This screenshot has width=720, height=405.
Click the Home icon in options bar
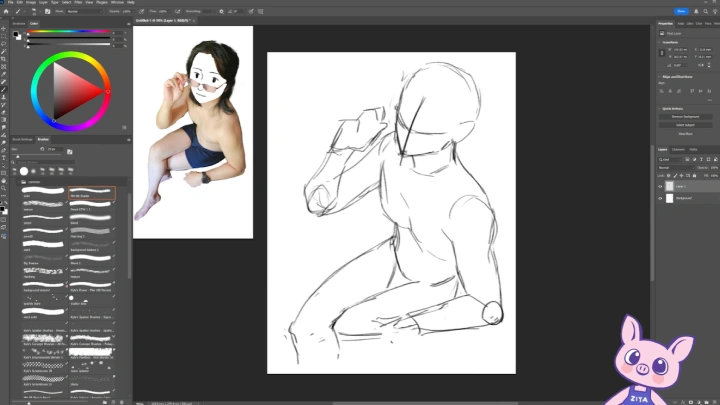tap(6, 11)
